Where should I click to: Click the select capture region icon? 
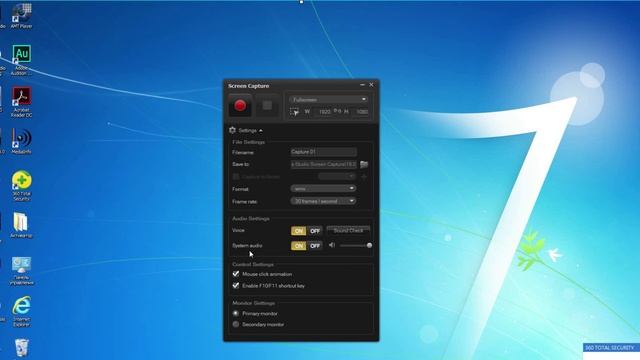click(x=294, y=111)
